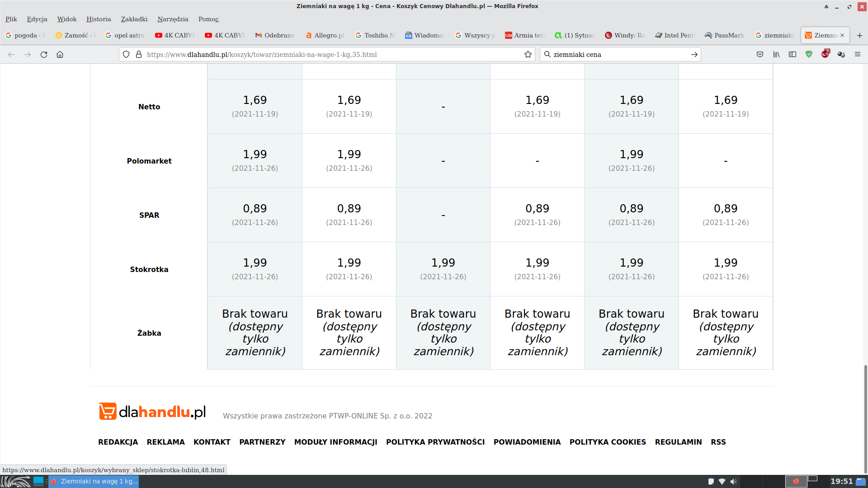The image size is (868, 488).
Task: Open the Stokrotka store link
Action: click(x=149, y=269)
